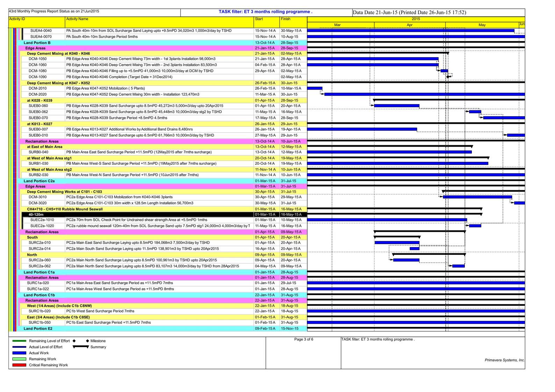555x392 pixels.
Task: Click activity ID SUEC2a-1020
Action: pos(42,226)
